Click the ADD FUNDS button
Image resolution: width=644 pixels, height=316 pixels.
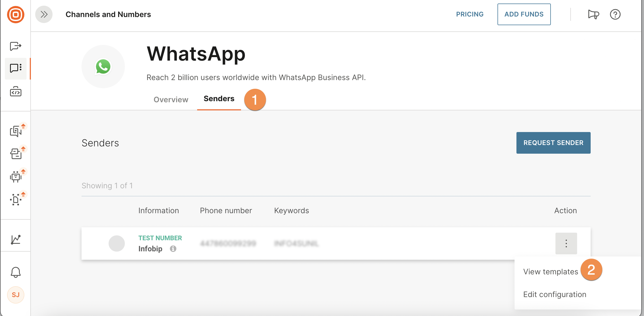(524, 14)
